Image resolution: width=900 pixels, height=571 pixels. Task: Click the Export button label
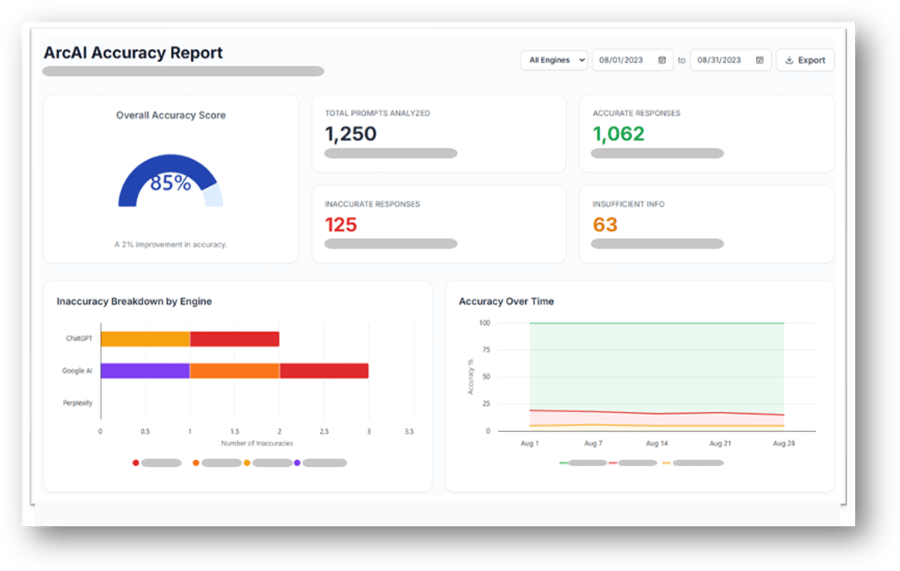click(x=811, y=60)
